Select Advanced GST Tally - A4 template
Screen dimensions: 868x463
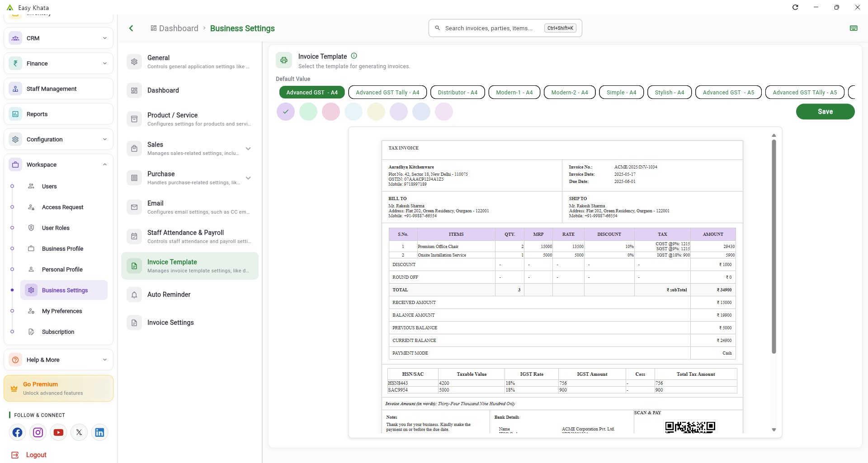point(387,92)
